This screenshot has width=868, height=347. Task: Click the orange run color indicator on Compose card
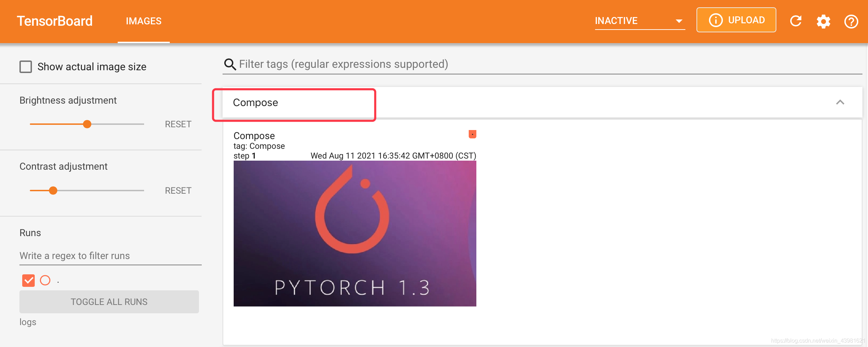472,134
